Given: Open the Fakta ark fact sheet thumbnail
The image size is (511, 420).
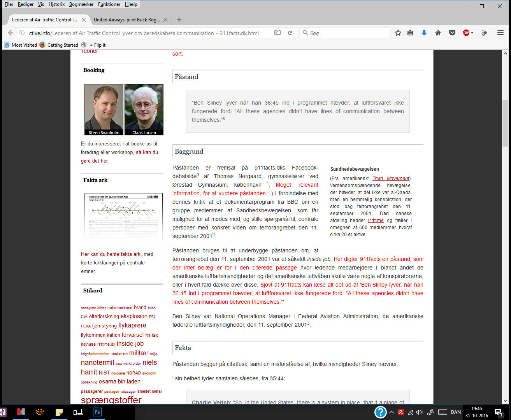Looking at the screenshot, I should coord(123,218).
